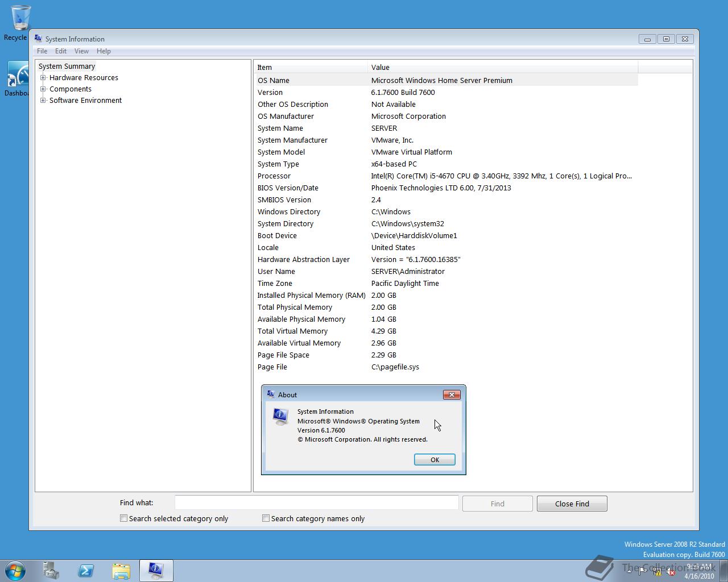Viewport: 728px width, 582px height.
Task: Select the System Type row
Action: pos(446,164)
